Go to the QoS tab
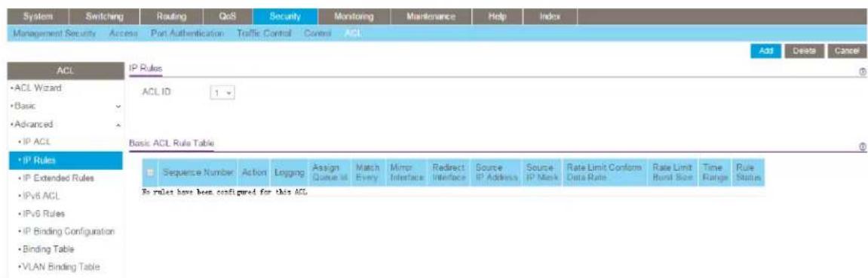The image size is (868, 278). (228, 17)
